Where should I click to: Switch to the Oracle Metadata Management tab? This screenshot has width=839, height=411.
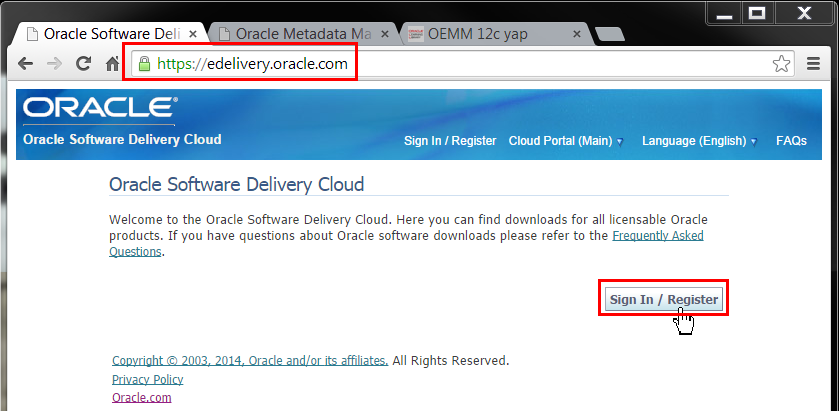[303, 34]
